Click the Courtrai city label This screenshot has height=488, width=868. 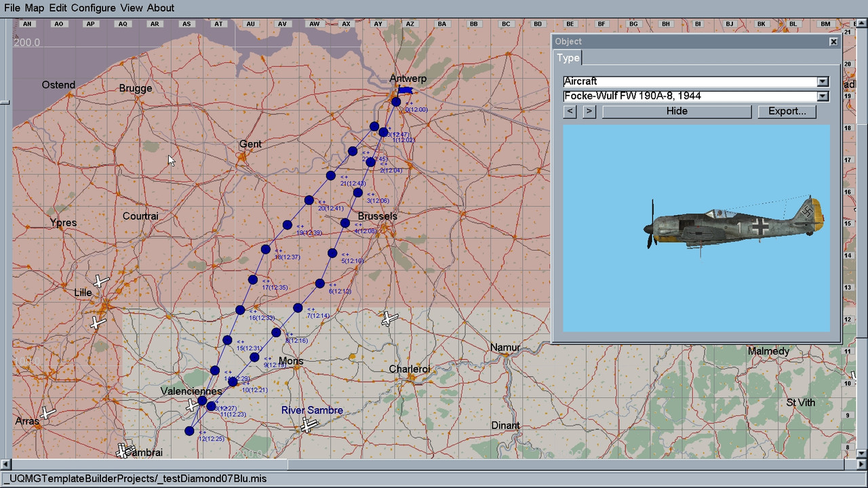(x=140, y=216)
